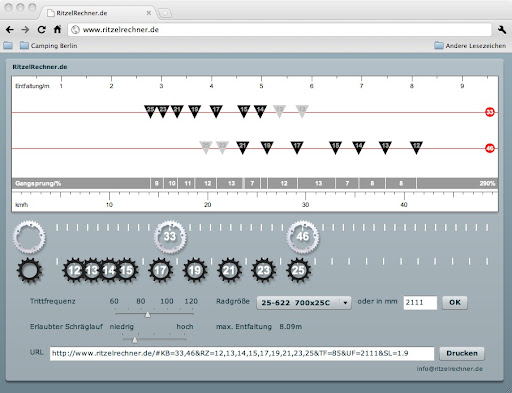512x393 pixels.
Task: Click the Gangsprung cell showing 10
Action: pyautogui.click(x=172, y=183)
